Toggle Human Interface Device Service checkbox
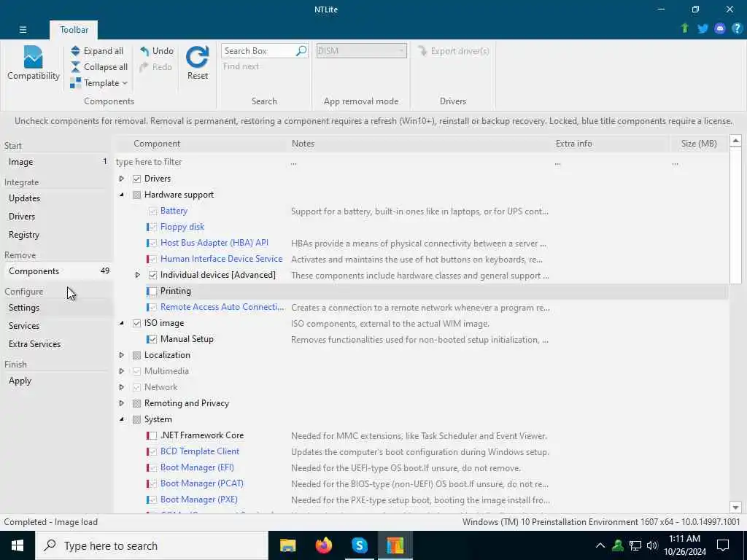This screenshot has width=747, height=560. point(152,259)
